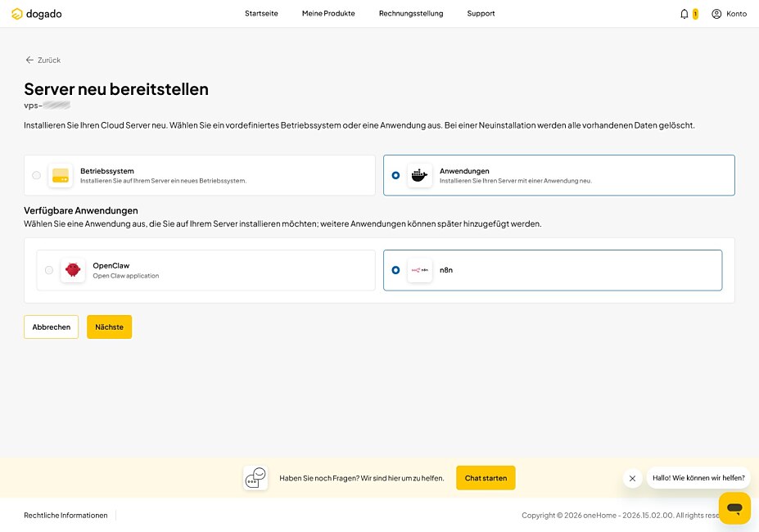This screenshot has width=759, height=532.
Task: Open Rechnungsstellung menu item
Action: [x=411, y=14]
